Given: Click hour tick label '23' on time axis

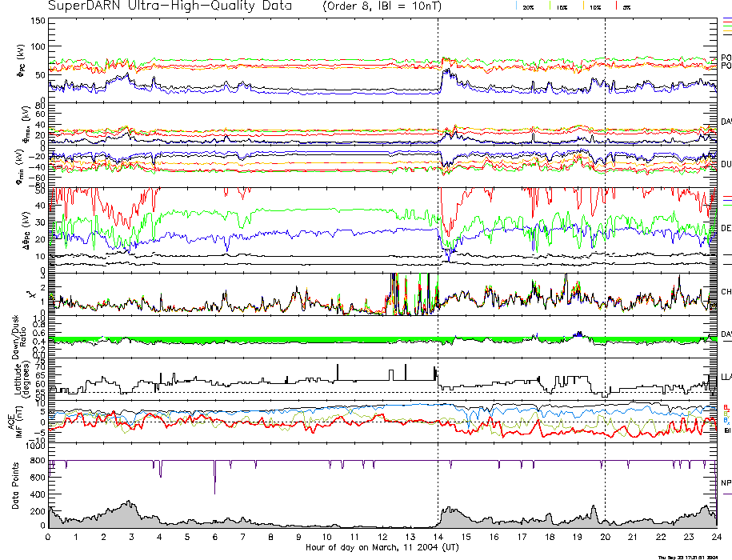Looking at the screenshot, I should 689,537.
